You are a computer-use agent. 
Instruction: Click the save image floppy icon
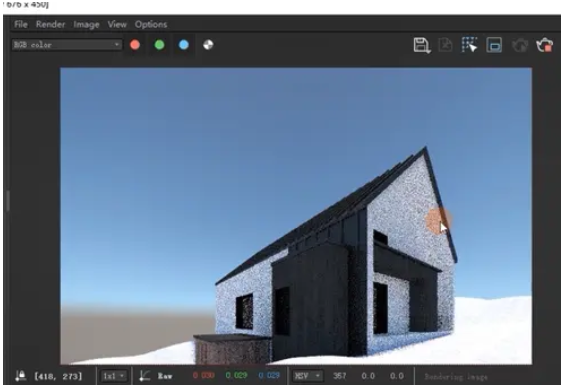[422, 45]
